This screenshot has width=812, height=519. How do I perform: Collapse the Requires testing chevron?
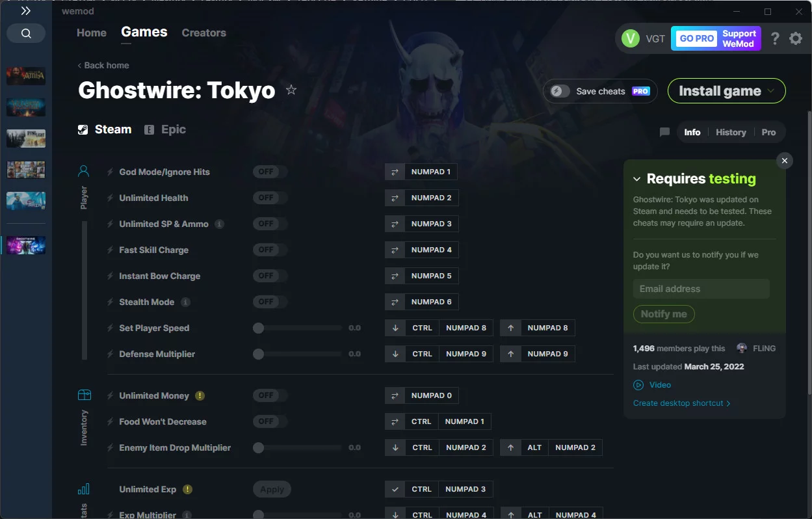(x=637, y=179)
